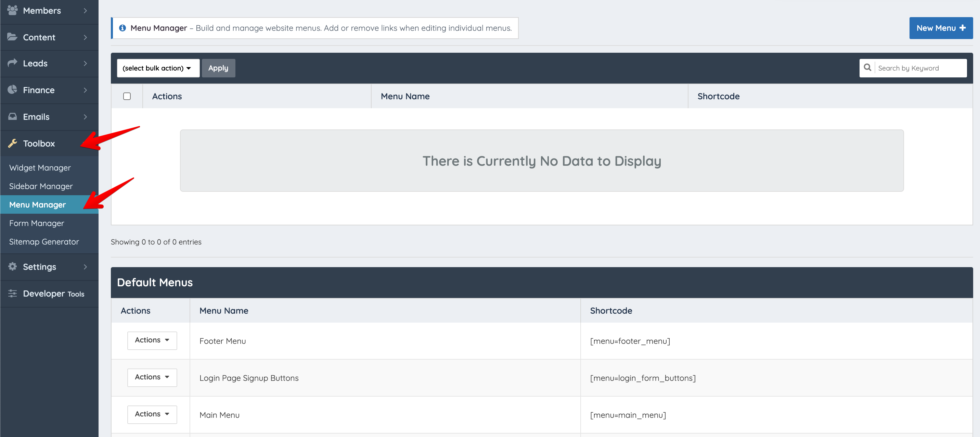Open Actions dropdown for Footer Menu
This screenshot has width=980, height=437.
pyautogui.click(x=152, y=340)
